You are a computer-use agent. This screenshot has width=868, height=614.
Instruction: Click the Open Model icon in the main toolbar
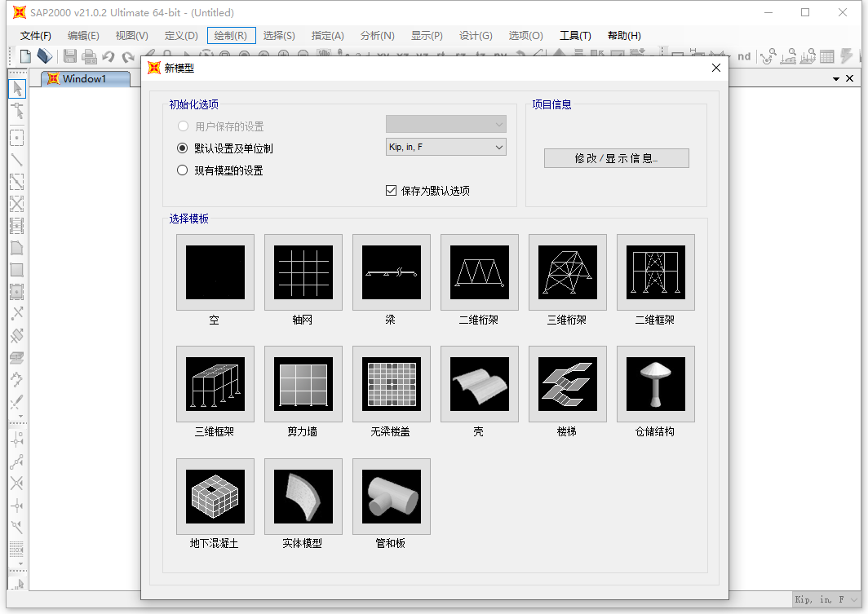coord(45,56)
